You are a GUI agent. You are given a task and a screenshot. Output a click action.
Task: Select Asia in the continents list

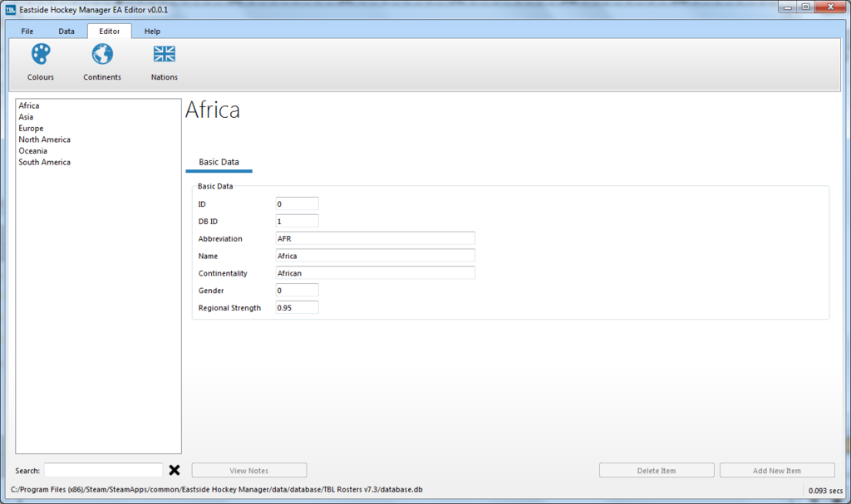pos(26,117)
